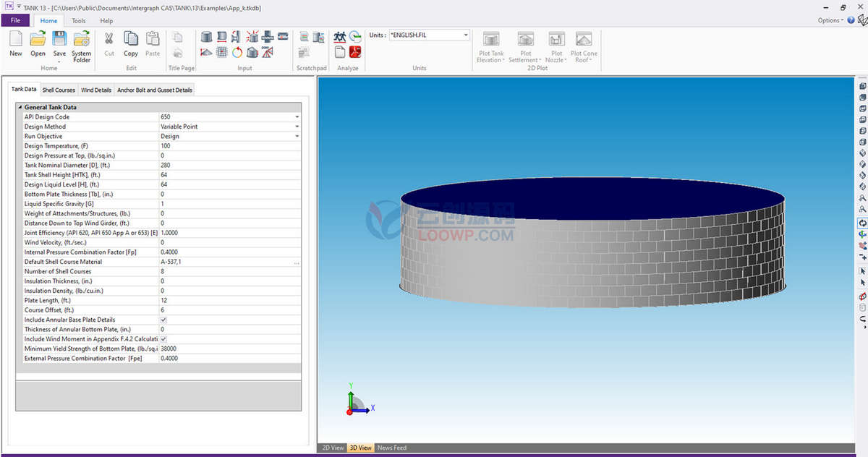Open the circular orange-blue arrow Input icon
Viewport: 868px width, 457px height.
click(x=237, y=52)
